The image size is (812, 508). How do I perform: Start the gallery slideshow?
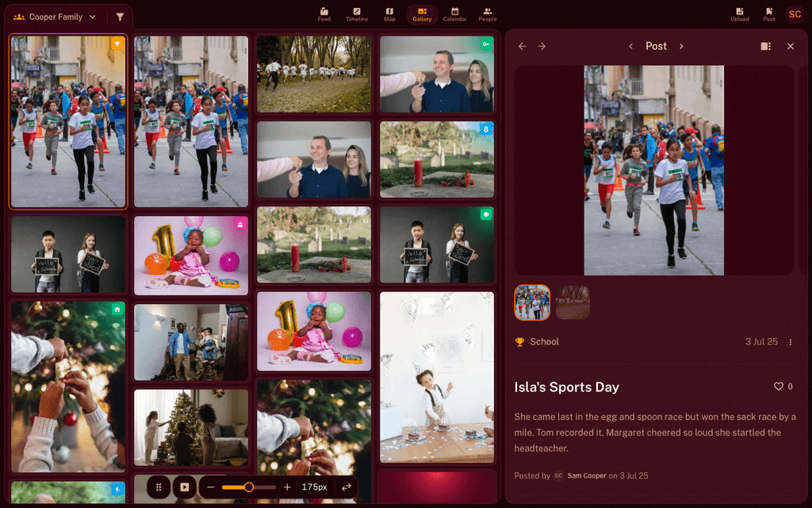coord(184,487)
